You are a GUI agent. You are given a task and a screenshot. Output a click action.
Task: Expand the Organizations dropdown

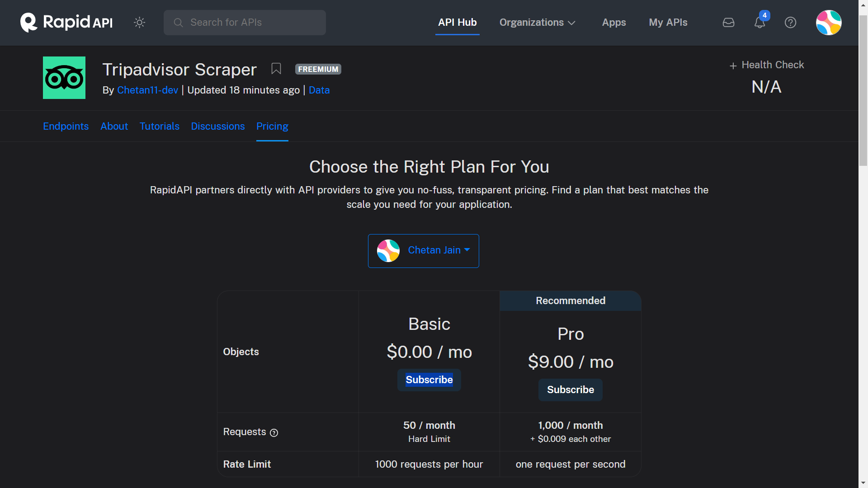537,23
